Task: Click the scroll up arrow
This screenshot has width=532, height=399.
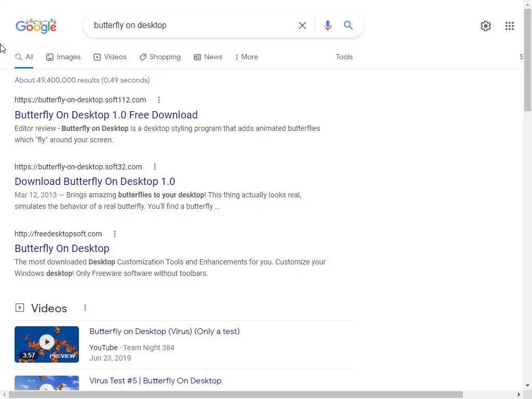Action: [528, 4]
